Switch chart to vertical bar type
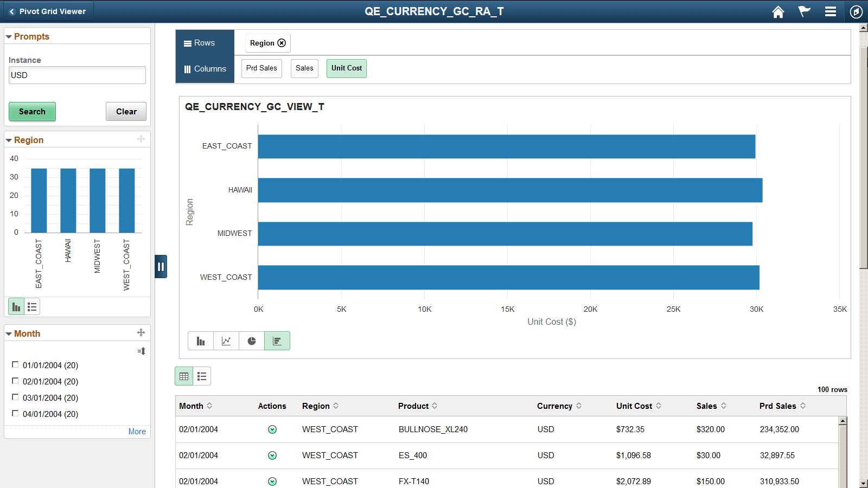 pyautogui.click(x=201, y=341)
